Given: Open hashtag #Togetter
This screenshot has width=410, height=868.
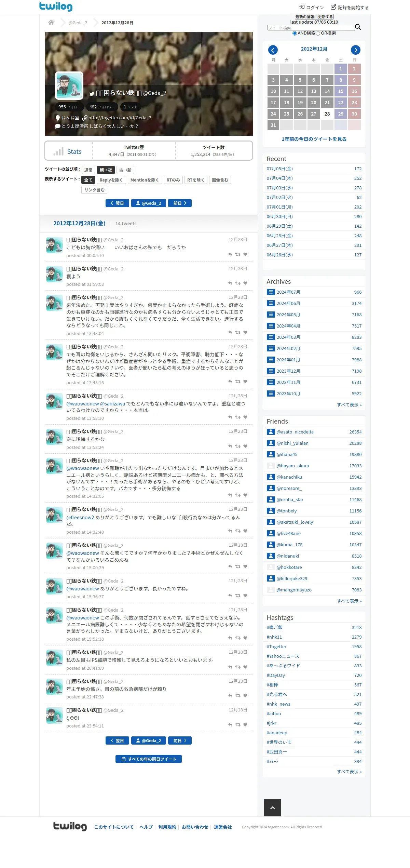Looking at the screenshot, I should [x=276, y=646].
